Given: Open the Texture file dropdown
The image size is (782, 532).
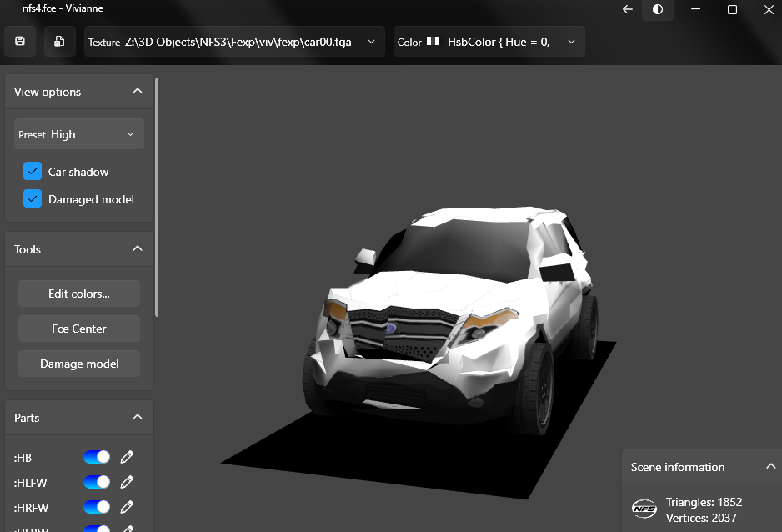Looking at the screenshot, I should click(x=234, y=42).
